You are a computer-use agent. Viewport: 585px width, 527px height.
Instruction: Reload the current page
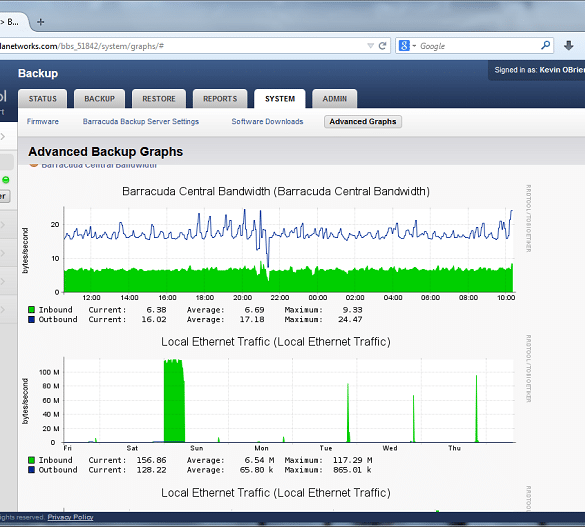[x=382, y=46]
